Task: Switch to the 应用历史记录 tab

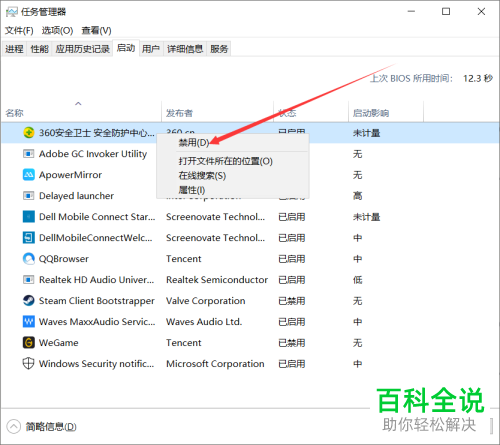Action: (83, 49)
